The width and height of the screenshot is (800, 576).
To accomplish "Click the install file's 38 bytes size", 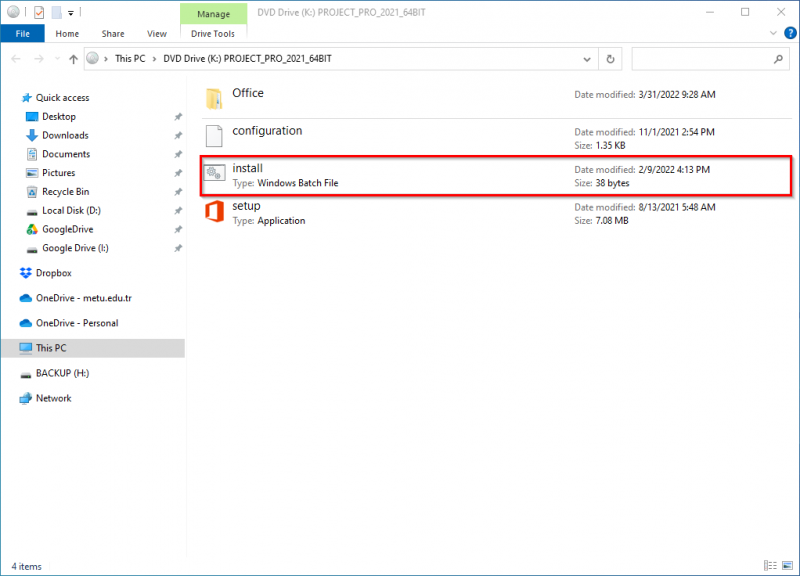I will pyautogui.click(x=612, y=183).
